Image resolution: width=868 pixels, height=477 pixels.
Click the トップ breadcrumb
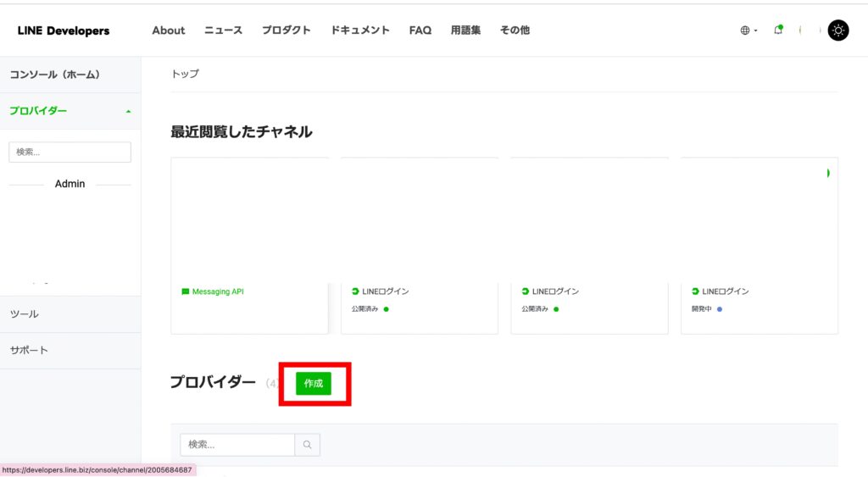[185, 74]
